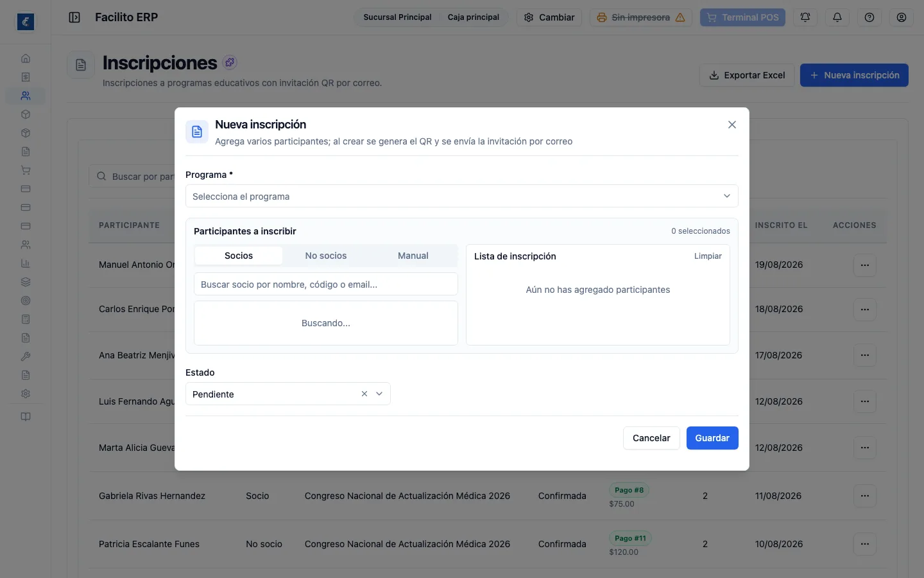924x578 pixels.
Task: Switch to the Socios tab
Action: (x=239, y=256)
